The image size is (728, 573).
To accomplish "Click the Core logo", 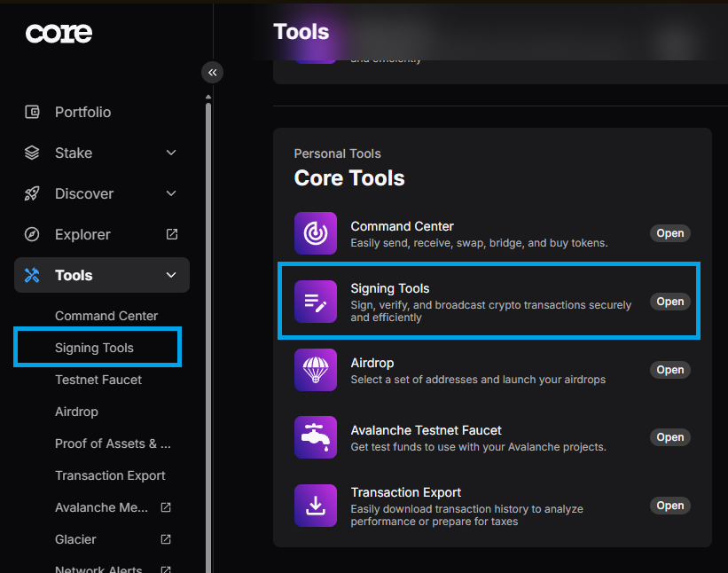I will pyautogui.click(x=59, y=34).
